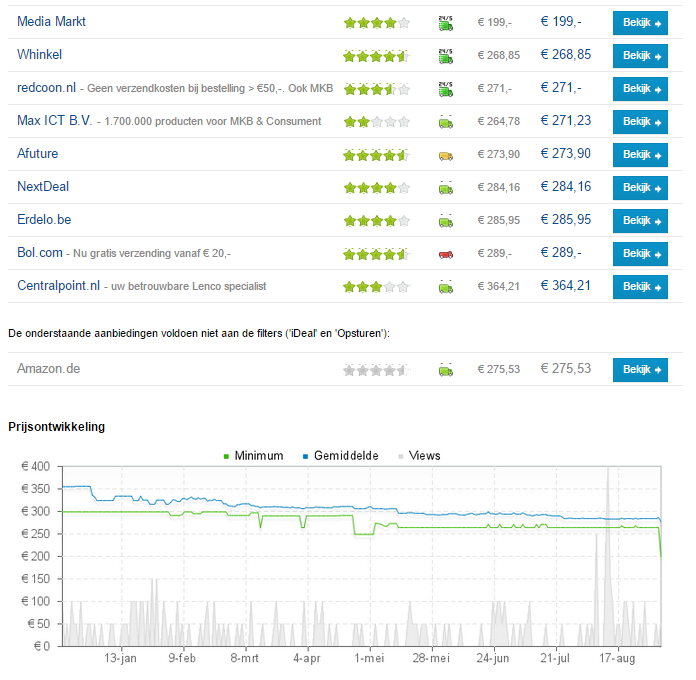Open the Bol.com shop link
696x680 pixels.
point(40,252)
